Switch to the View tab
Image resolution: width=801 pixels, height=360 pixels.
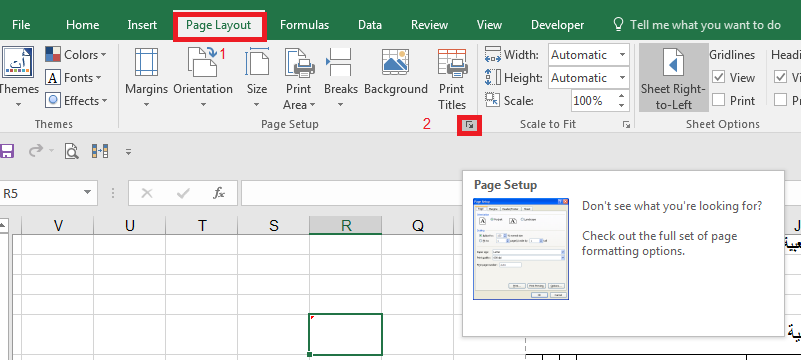click(x=489, y=25)
